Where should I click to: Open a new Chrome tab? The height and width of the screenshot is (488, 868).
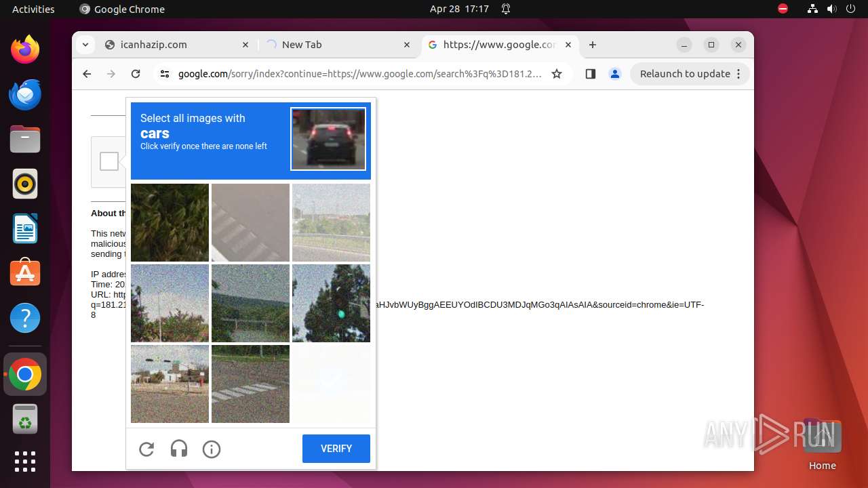[x=593, y=45]
